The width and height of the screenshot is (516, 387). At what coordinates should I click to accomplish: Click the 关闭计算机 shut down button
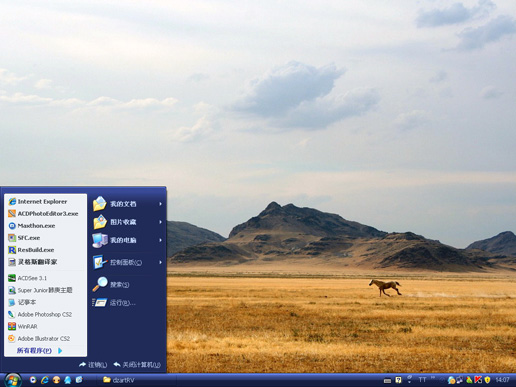pos(137,365)
